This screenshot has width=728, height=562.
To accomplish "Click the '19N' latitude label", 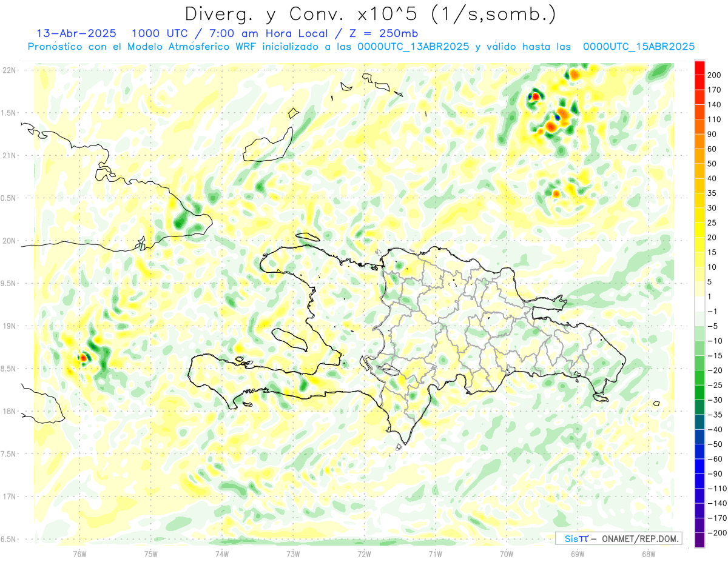I will 9,326.
